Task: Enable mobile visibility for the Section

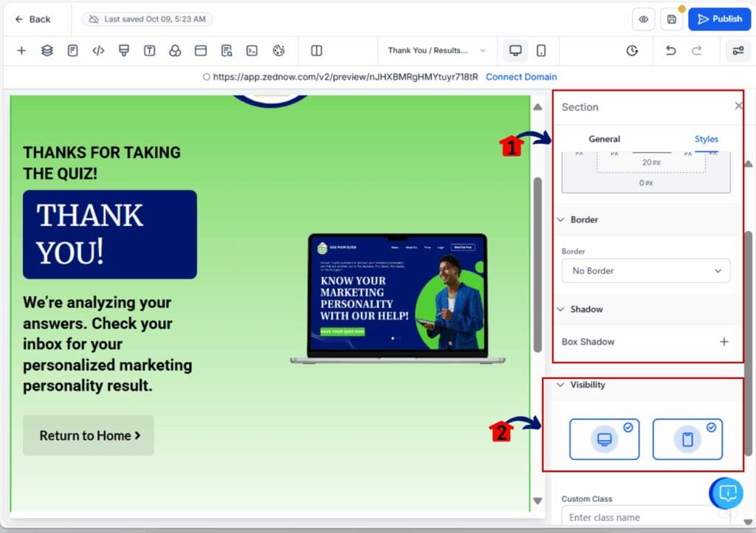Action: pos(687,439)
